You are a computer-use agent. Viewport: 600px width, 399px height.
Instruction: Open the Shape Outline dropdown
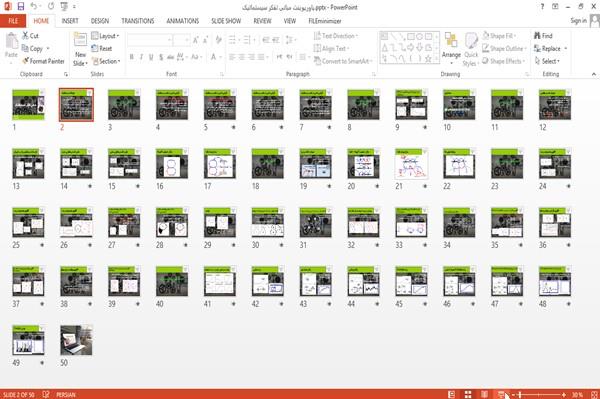tap(505, 48)
